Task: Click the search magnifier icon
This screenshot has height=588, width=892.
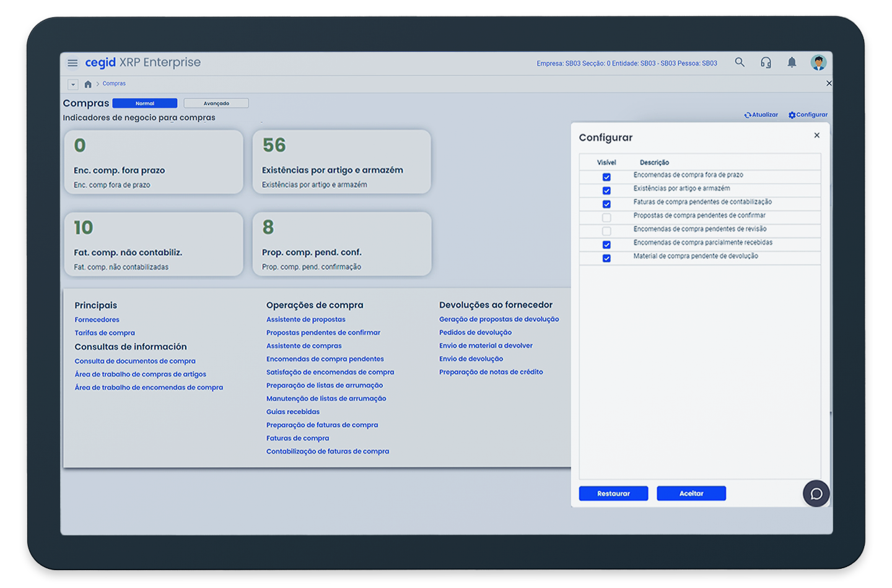Action: coord(740,63)
